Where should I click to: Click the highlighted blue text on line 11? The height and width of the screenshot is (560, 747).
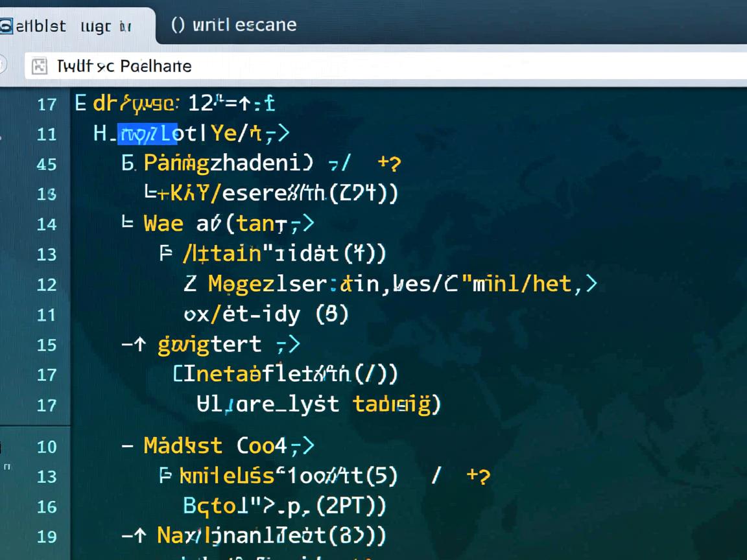pos(147,134)
